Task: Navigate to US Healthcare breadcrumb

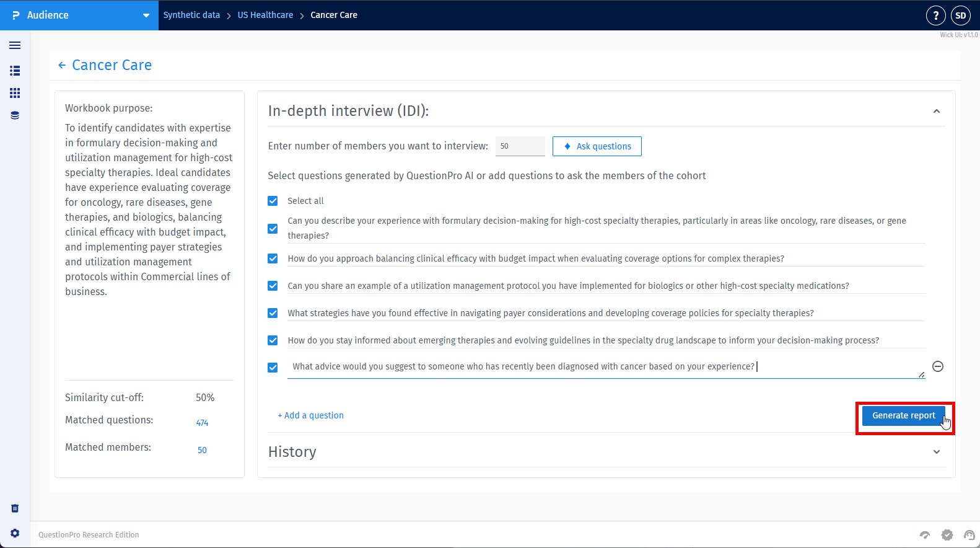Action: click(265, 15)
